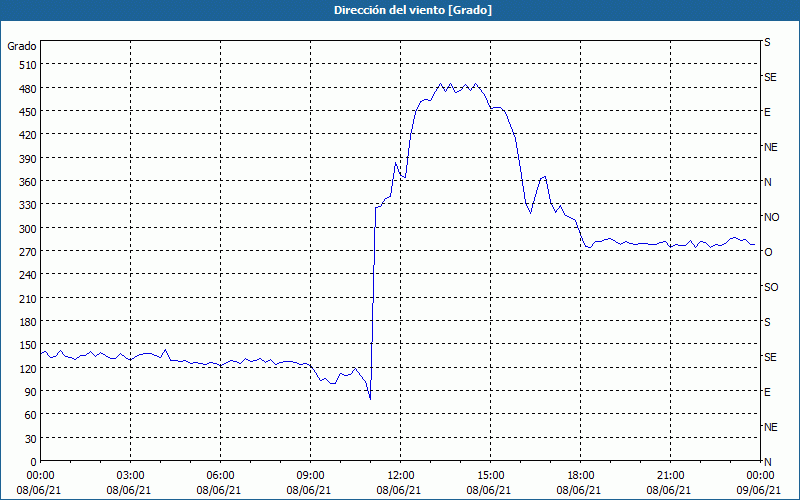Click the blue line plateau near 480 degrees
The width and height of the screenshot is (800, 500).
(x=460, y=88)
